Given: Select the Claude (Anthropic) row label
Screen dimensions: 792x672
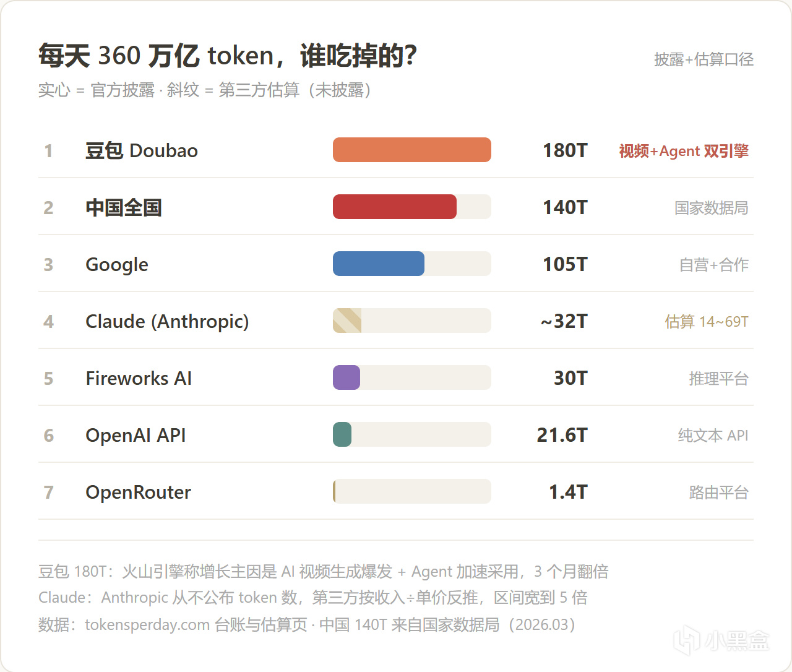Looking at the screenshot, I should click(167, 321).
